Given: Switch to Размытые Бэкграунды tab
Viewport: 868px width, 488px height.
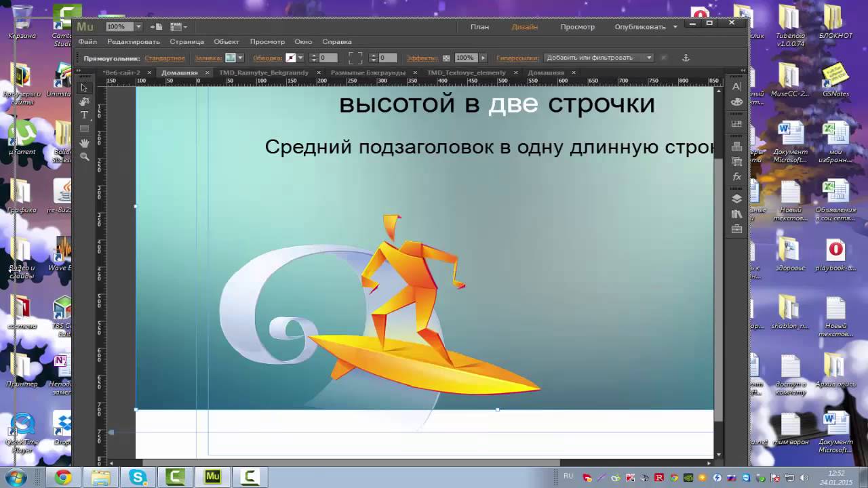Looking at the screenshot, I should (x=368, y=73).
